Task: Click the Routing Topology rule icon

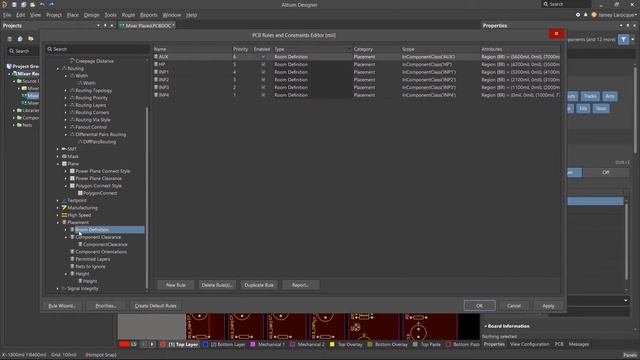Action: (72, 91)
